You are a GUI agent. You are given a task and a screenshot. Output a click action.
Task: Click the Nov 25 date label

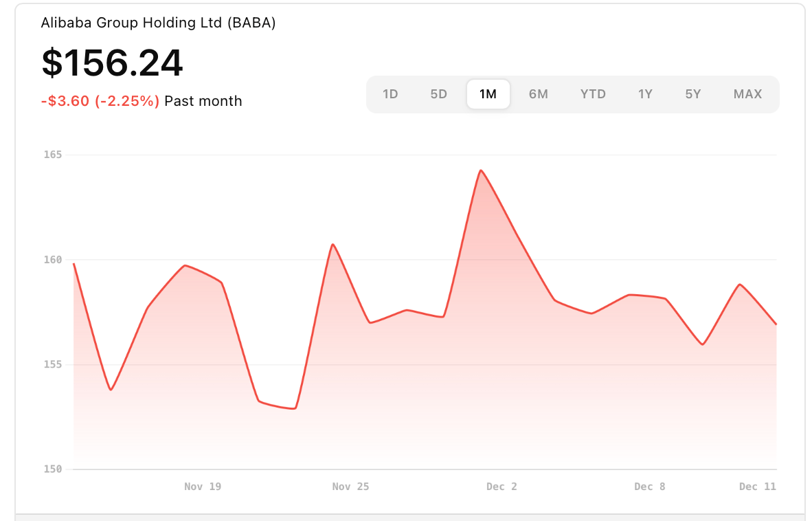coord(350,487)
